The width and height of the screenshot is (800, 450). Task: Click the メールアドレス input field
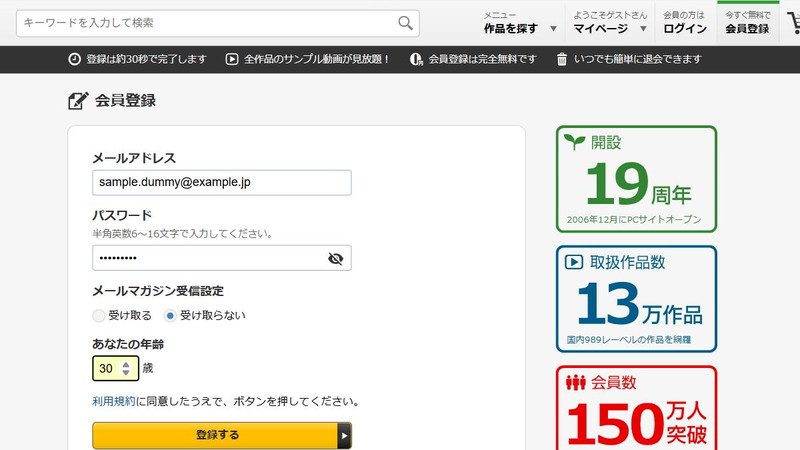[221, 183]
